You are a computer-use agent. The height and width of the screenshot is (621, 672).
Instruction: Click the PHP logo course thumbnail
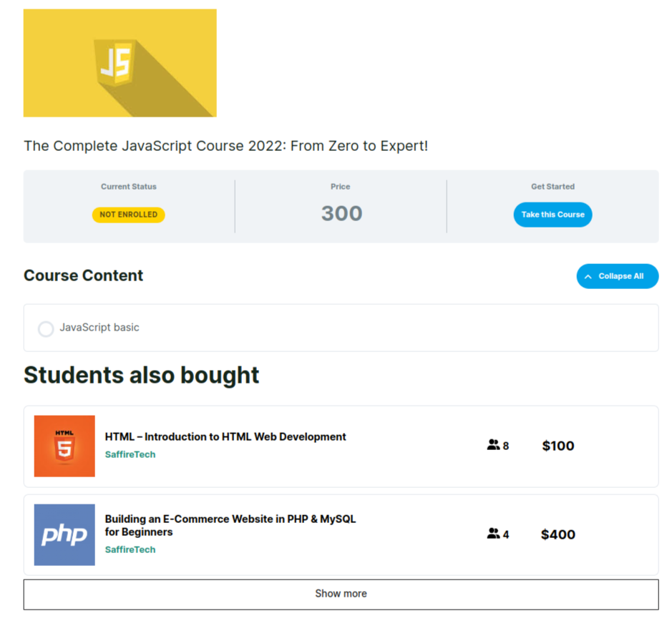tap(64, 534)
